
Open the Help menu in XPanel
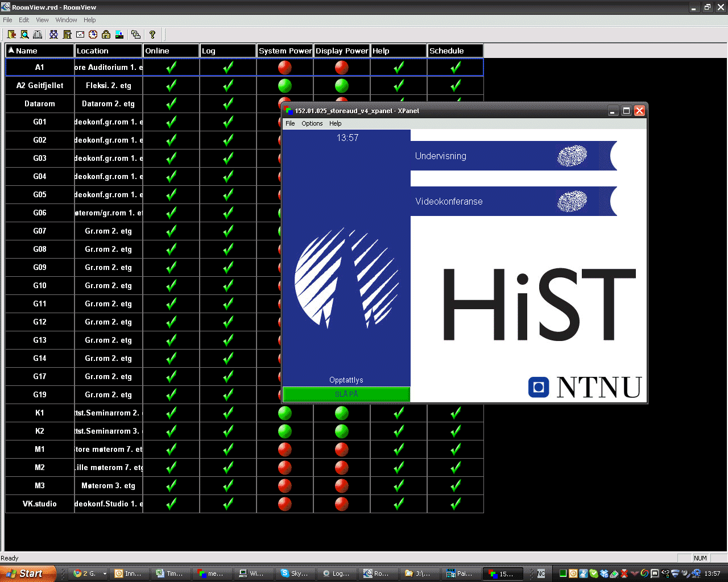pos(336,123)
